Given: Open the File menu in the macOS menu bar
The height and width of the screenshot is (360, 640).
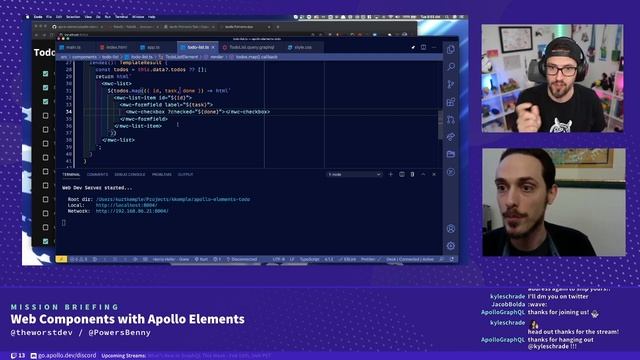Looking at the screenshot, I should coord(49,17).
